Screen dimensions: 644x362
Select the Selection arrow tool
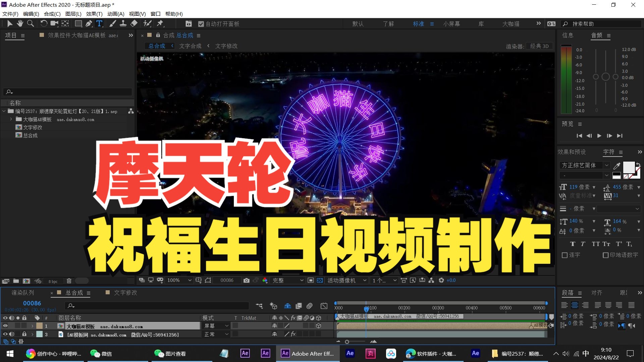(10, 23)
